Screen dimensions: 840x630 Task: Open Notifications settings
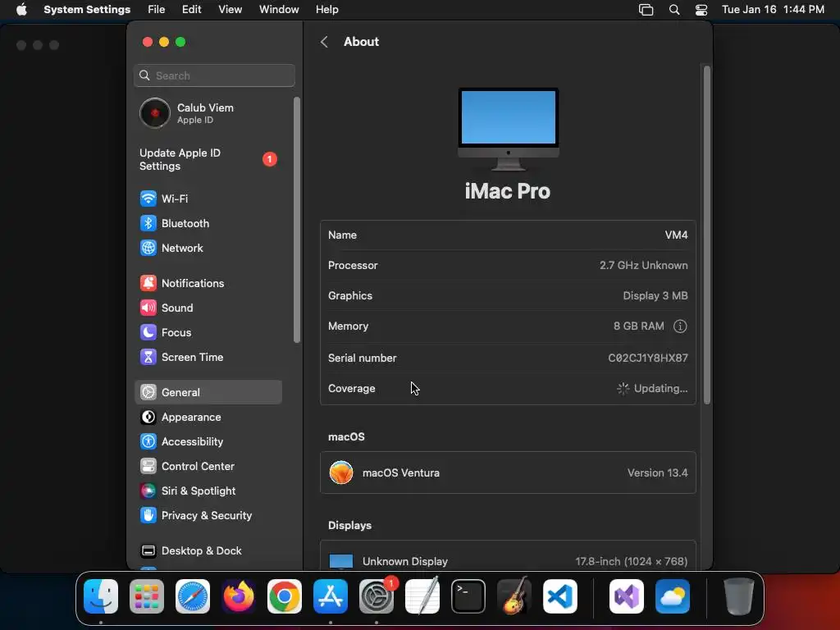coord(208,283)
